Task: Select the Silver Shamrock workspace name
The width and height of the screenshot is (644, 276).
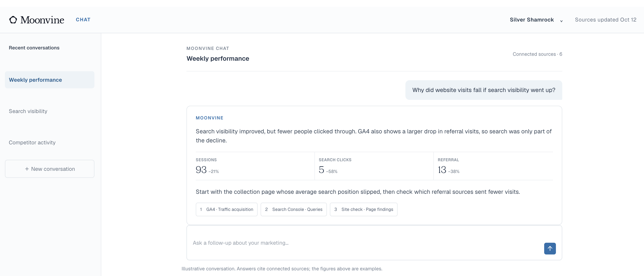Action: [532, 20]
